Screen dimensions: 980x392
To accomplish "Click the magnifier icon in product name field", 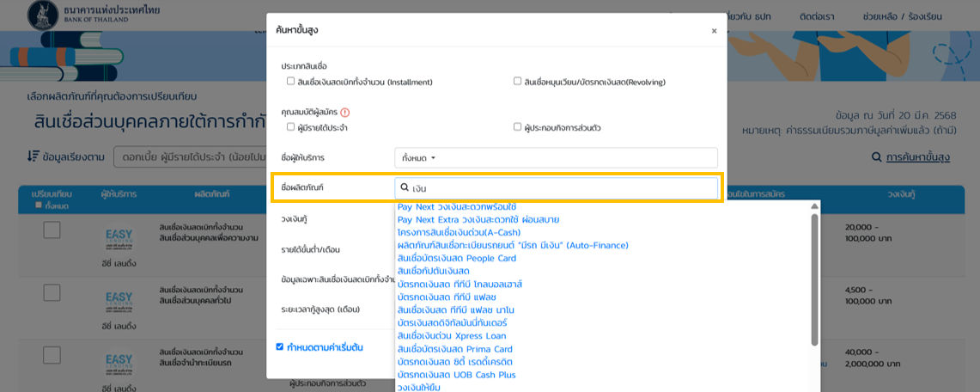I will pos(405,187).
